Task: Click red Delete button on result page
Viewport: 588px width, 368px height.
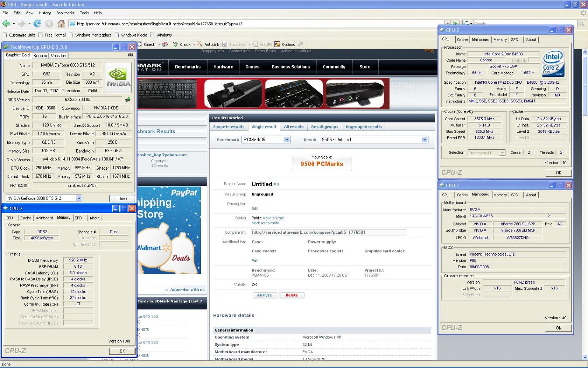Action: tap(291, 295)
